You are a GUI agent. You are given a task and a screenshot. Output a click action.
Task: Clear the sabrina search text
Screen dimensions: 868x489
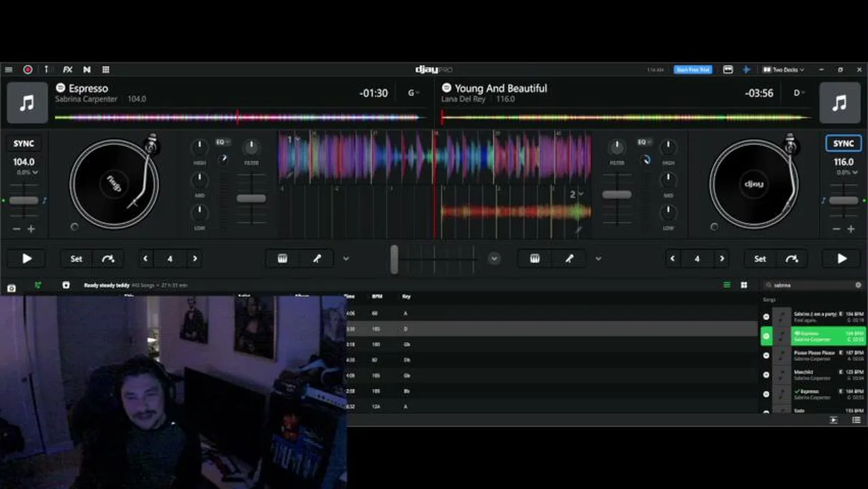(858, 285)
